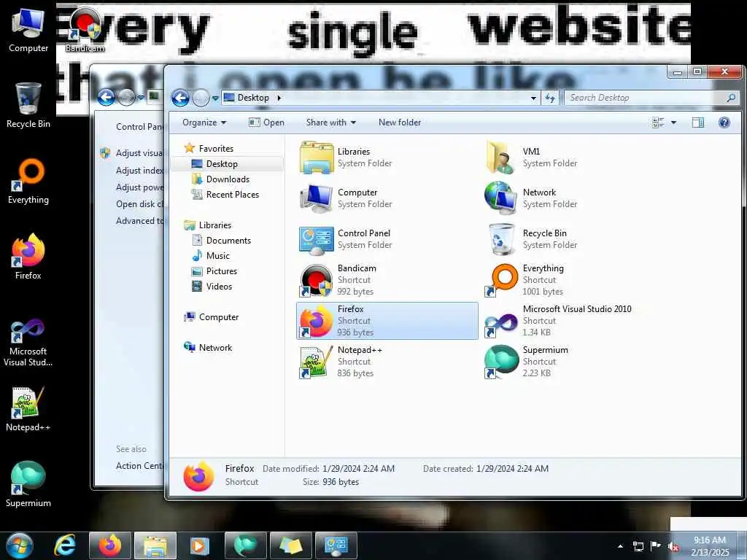Select Libraries in the navigation pane
747x560 pixels.
coord(215,225)
